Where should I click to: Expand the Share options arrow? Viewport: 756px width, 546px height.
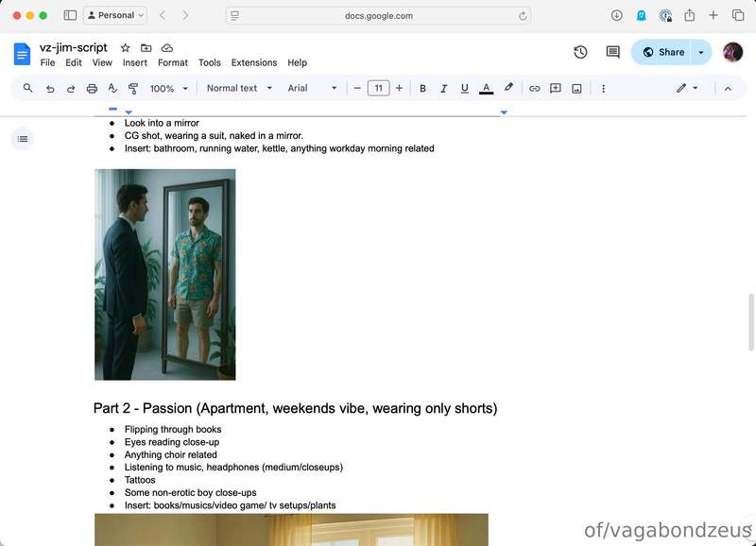701,52
